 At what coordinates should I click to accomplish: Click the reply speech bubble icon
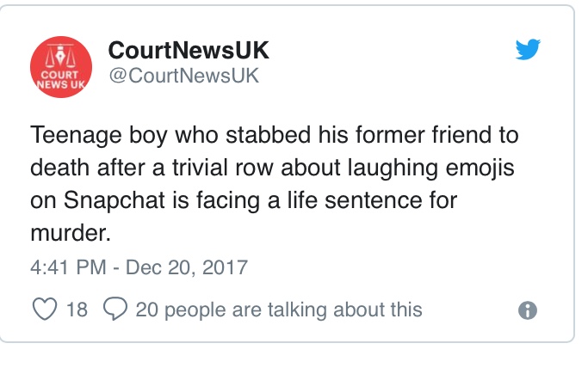(114, 309)
